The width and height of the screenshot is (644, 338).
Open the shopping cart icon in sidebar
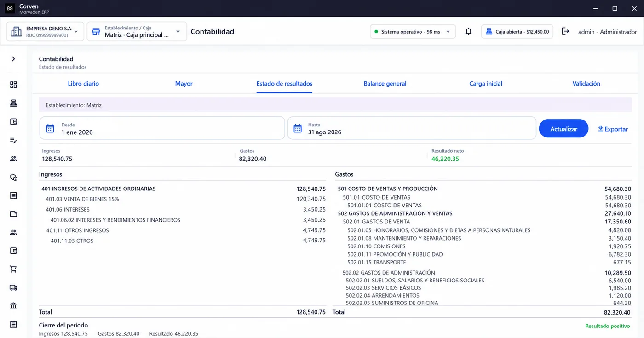tap(13, 269)
